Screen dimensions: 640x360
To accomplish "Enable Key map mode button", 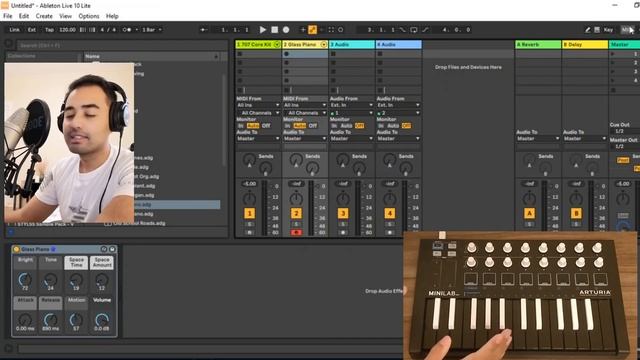I will coord(608,30).
